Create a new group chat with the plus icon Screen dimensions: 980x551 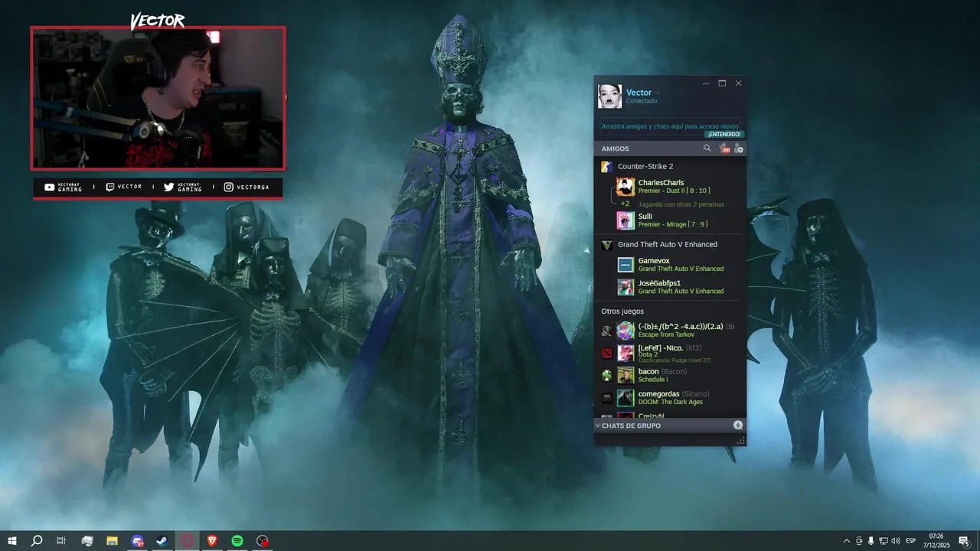tap(738, 425)
